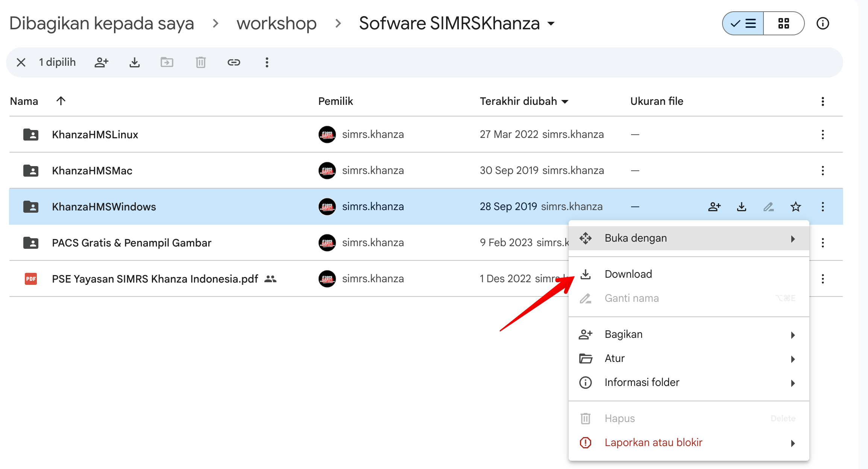Open the view details info icon
Image resolution: width=868 pixels, height=469 pixels.
click(823, 23)
